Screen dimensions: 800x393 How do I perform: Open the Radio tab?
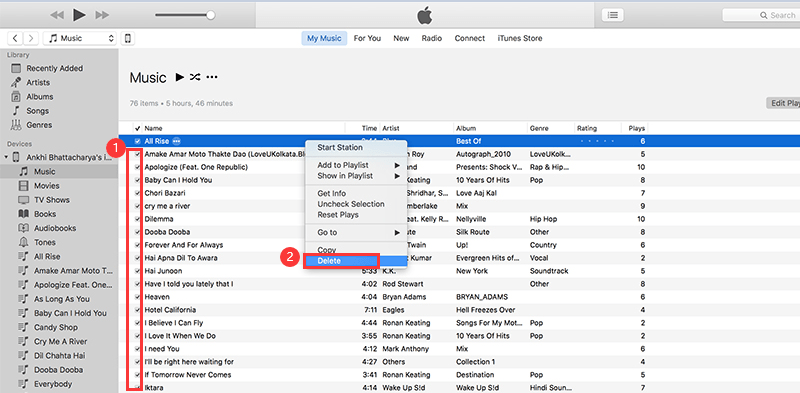point(432,38)
